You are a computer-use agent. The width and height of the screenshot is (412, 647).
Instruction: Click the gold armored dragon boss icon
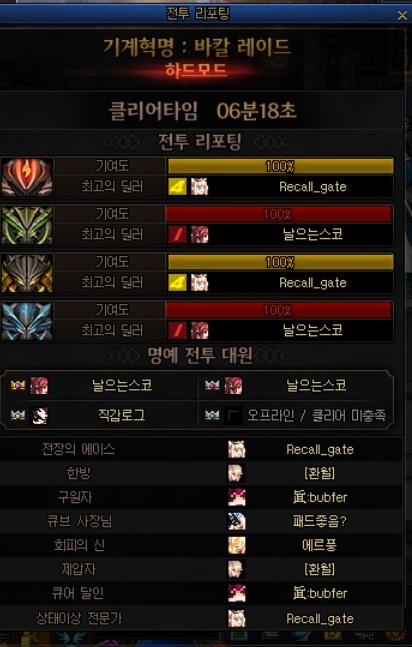[27, 273]
